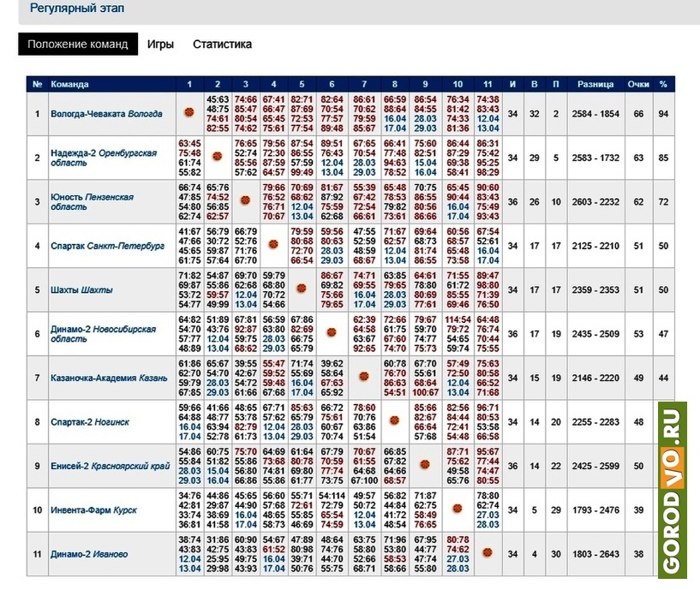The width and height of the screenshot is (700, 590).
Task: Click score difference 1803 - 2643
Action: (595, 554)
